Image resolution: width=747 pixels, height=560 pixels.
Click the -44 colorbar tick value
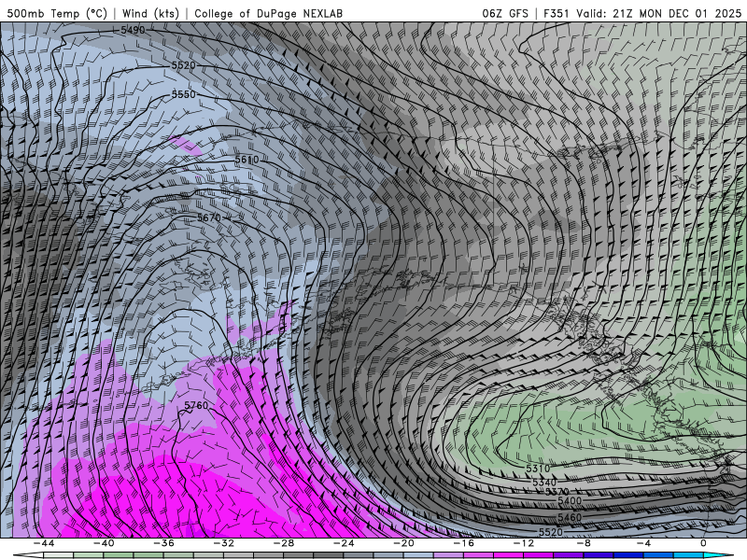43,543
